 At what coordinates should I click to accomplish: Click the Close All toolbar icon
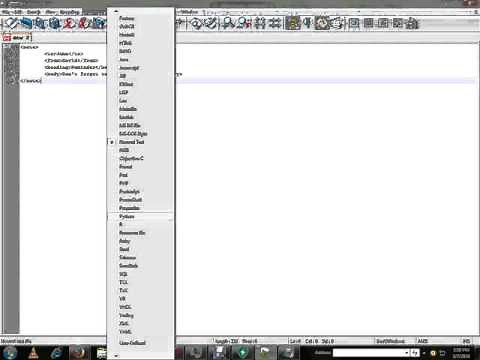(83, 23)
